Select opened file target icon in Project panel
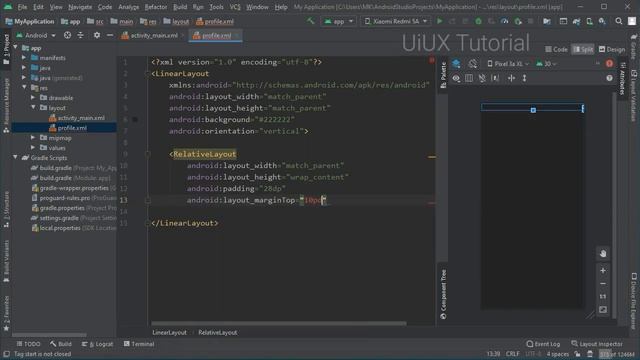This screenshot has width=640, height=360. [x=67, y=36]
